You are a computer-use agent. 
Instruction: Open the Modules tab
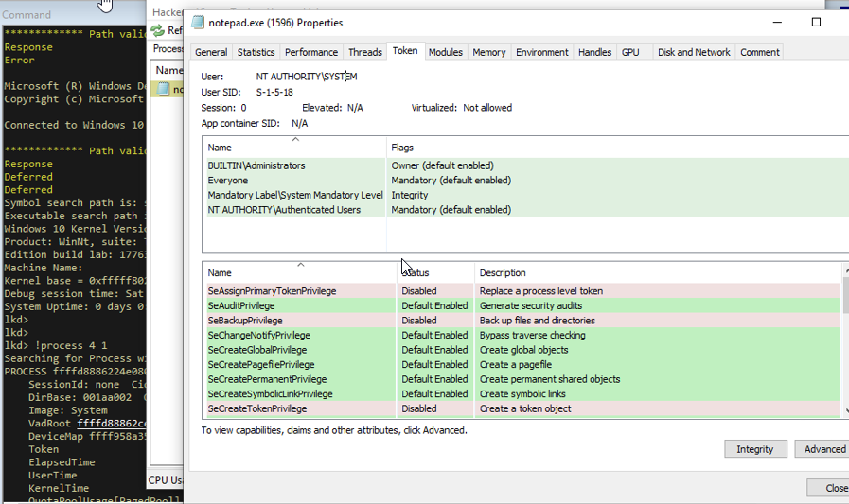pos(446,52)
